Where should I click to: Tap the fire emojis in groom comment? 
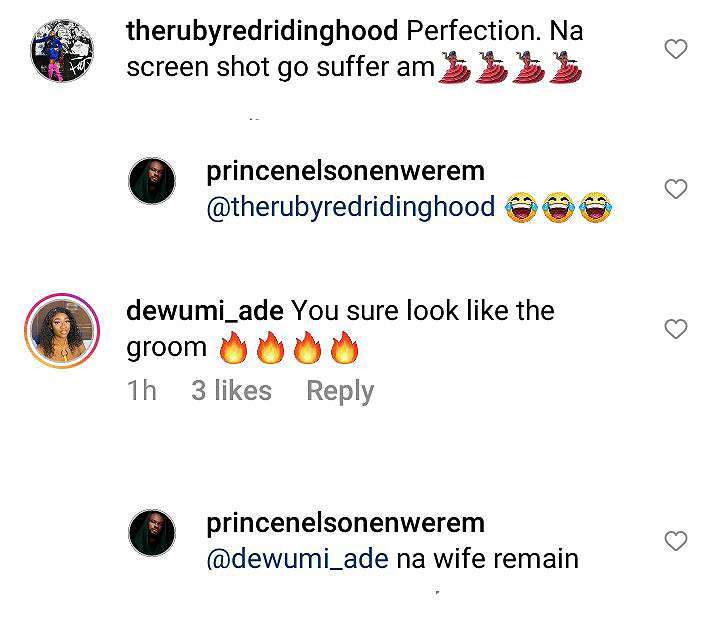288,350
